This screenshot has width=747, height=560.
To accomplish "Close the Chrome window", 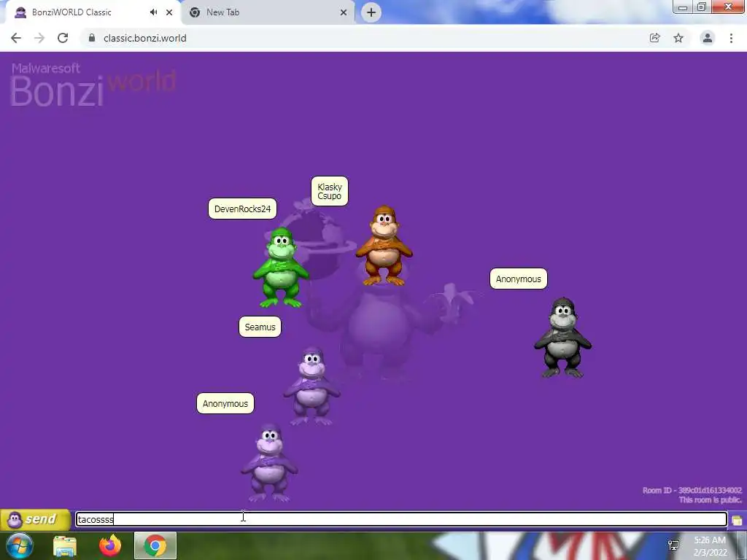I will pos(729,7).
